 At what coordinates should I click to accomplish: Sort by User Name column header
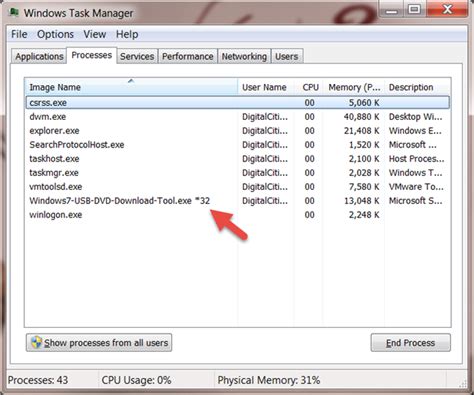(x=266, y=87)
